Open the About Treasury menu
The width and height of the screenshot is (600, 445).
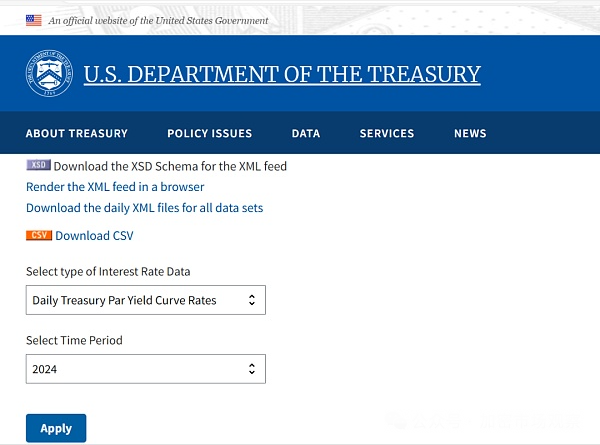point(77,133)
